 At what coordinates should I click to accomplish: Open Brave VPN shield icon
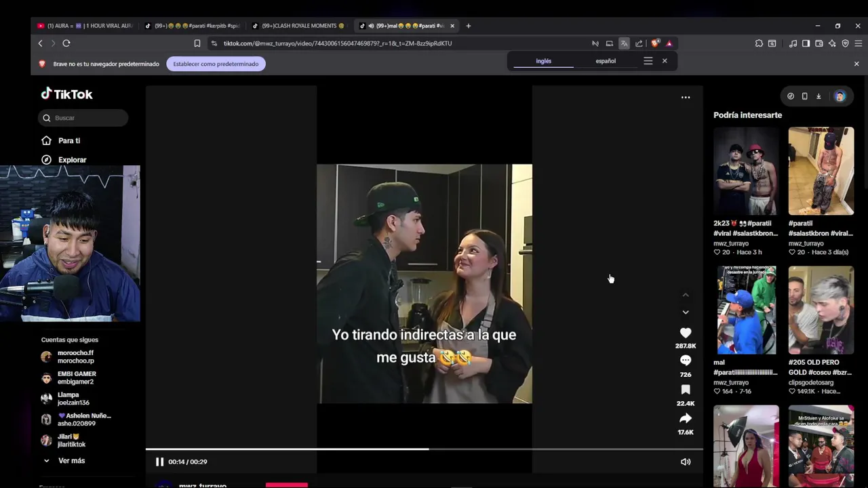point(845,43)
